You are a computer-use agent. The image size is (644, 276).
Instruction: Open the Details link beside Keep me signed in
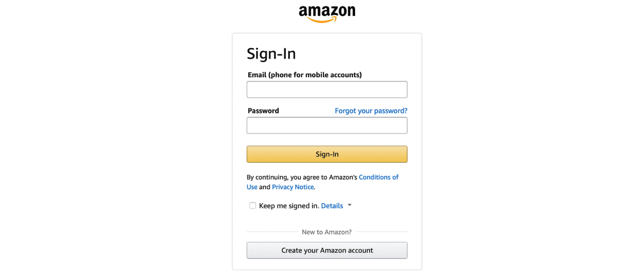tap(332, 206)
